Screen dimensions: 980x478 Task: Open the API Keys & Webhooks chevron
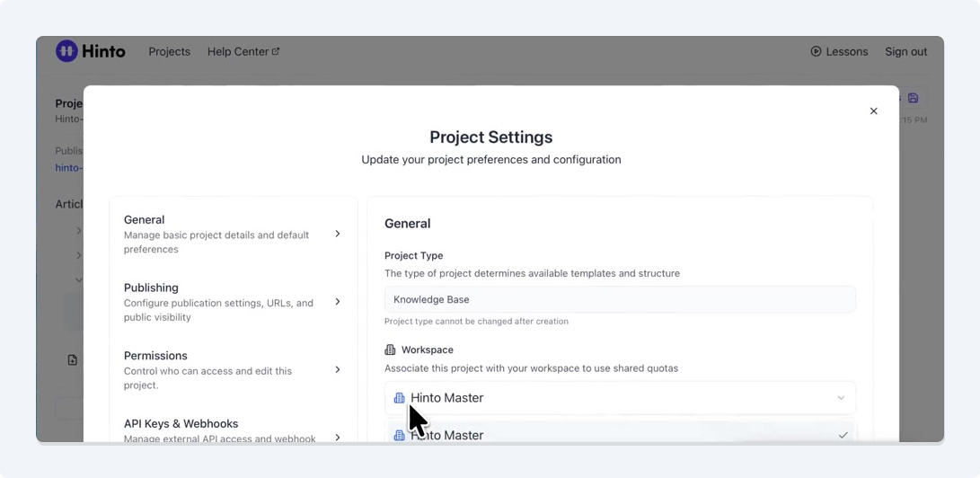point(338,438)
